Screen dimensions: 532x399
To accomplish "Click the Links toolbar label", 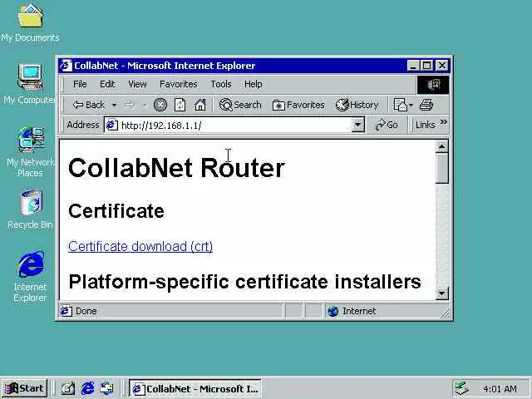I will [x=425, y=126].
